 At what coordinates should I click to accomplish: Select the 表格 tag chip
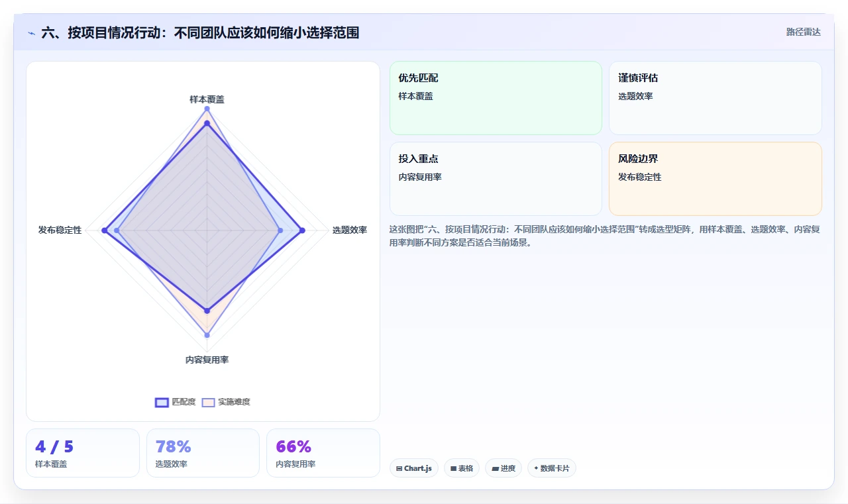tap(462, 468)
